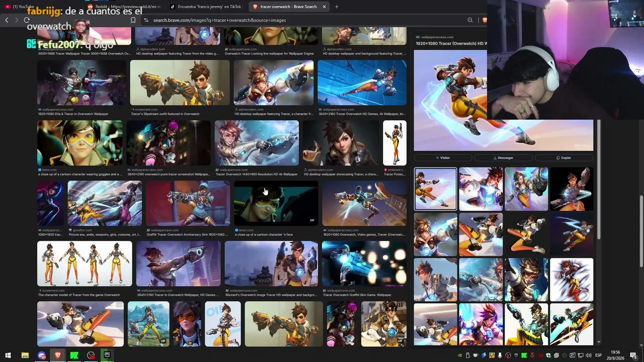Click 'Tracer's Slipstream outfit featured in Overwatch' caption
Viewport: 644px width, 362px height.
point(166,114)
